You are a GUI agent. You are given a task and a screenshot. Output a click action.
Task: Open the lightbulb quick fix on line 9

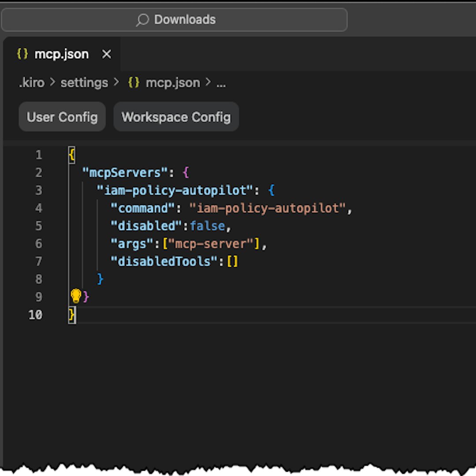click(76, 296)
